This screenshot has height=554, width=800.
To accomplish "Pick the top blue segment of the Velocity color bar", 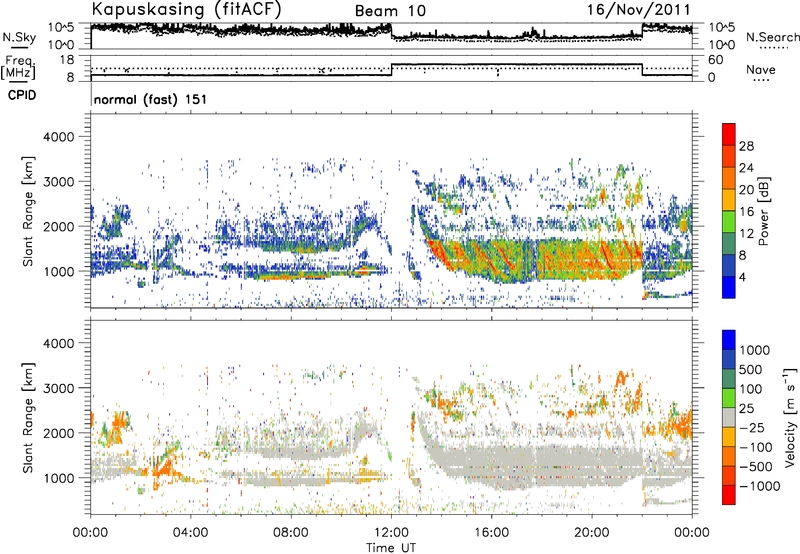I will coord(729,339).
